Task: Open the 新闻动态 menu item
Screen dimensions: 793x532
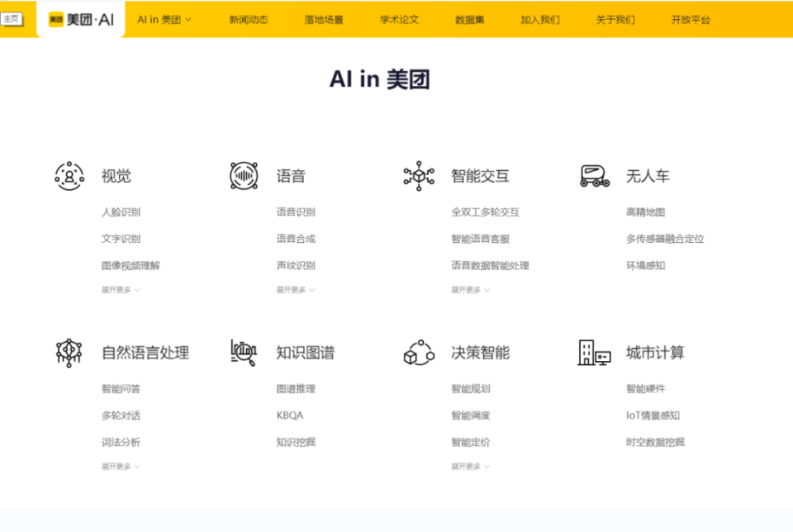Action: coord(249,19)
